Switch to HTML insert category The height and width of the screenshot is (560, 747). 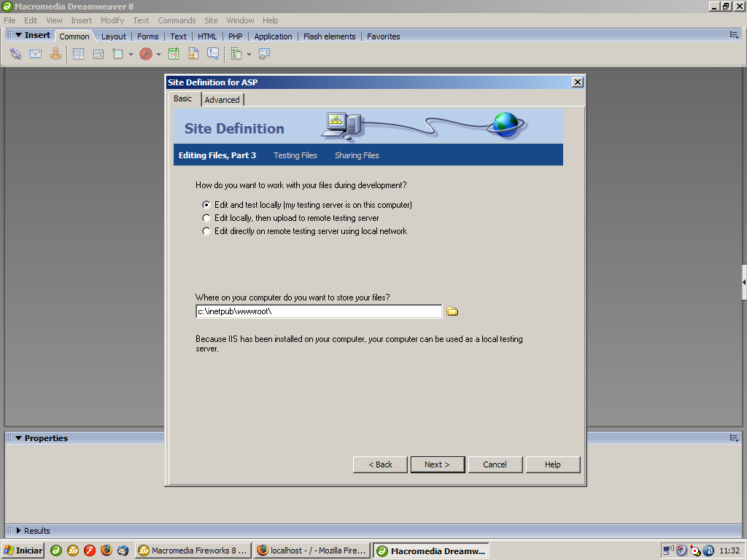pyautogui.click(x=206, y=36)
